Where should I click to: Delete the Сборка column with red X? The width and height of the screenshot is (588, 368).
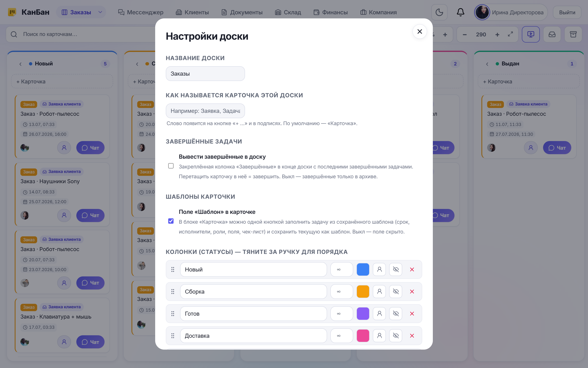pyautogui.click(x=412, y=292)
